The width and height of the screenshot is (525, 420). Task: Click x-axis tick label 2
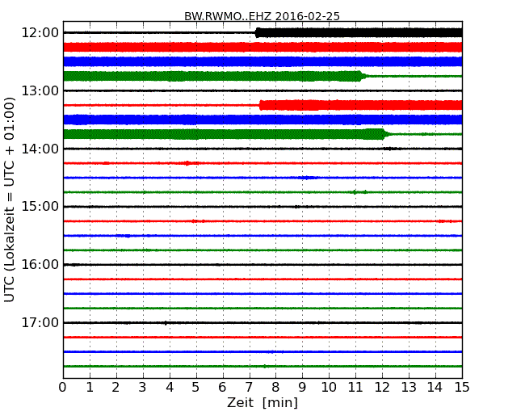115,388
